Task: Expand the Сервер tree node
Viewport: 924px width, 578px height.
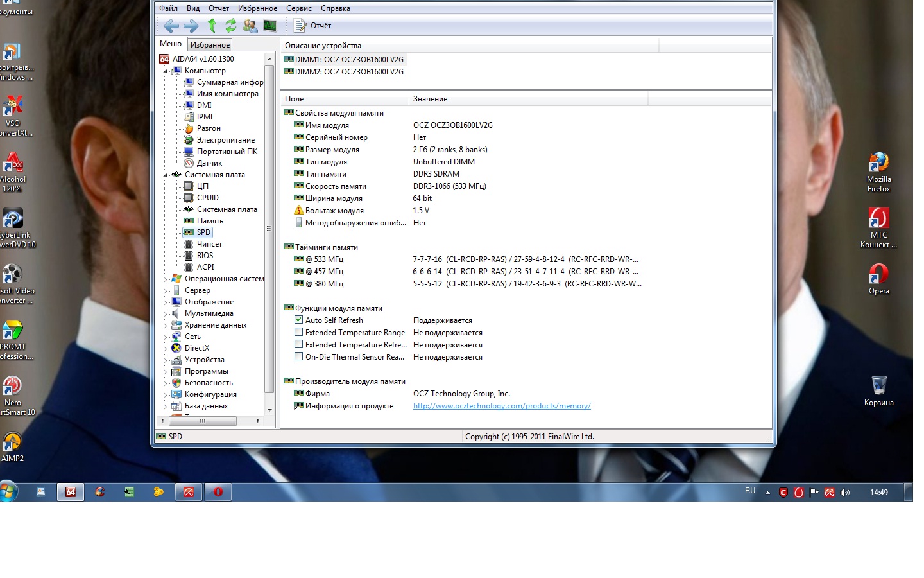Action: pos(165,291)
